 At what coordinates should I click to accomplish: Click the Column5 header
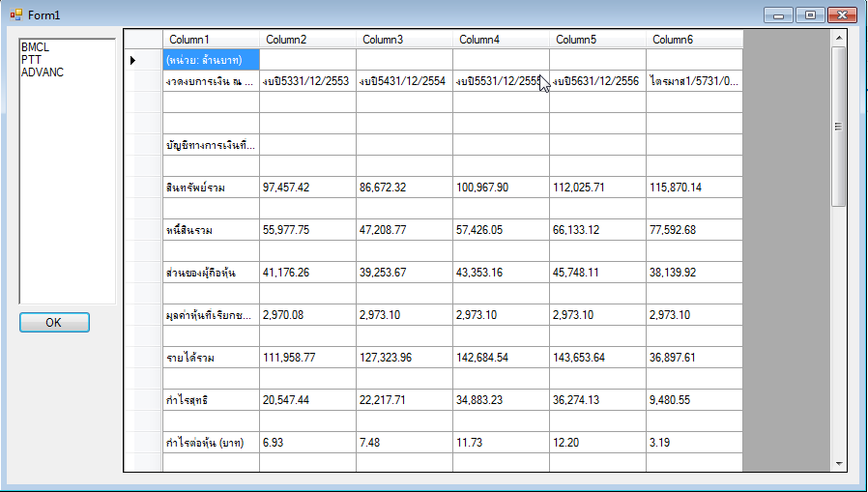point(598,40)
